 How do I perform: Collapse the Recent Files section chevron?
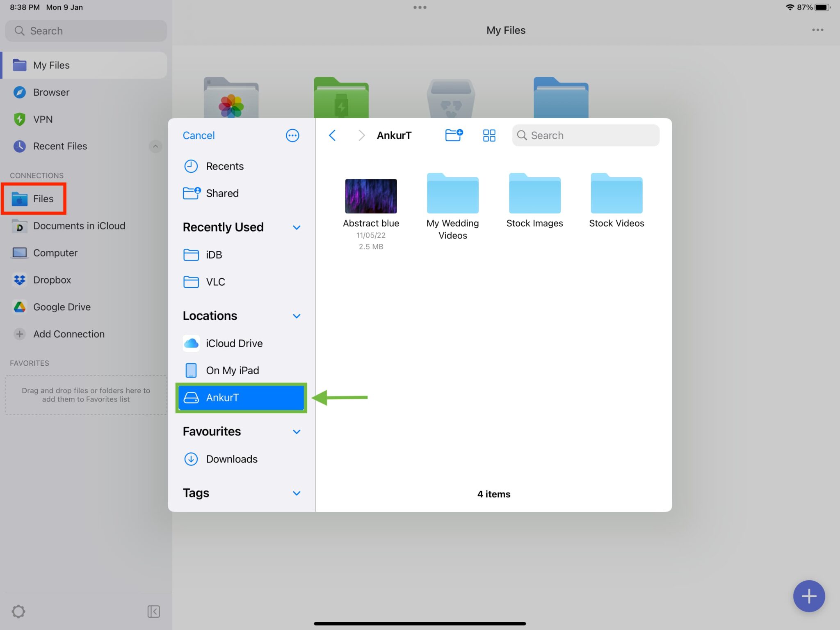pos(155,146)
